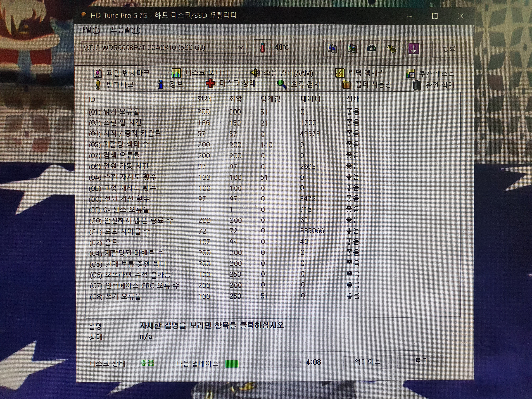Switch to 정보 tab
Image resolution: width=532 pixels, height=399 pixels.
coord(170,84)
